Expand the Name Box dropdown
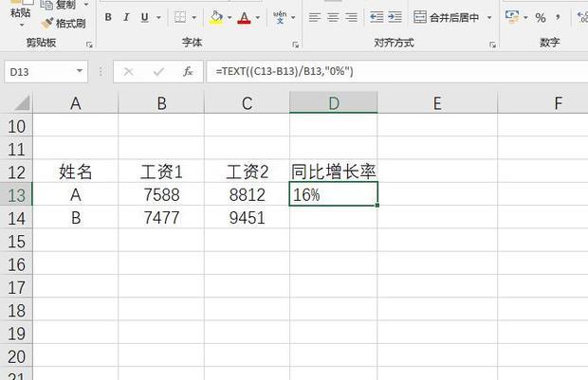Screen dimensions: 588x380 (x=80, y=72)
